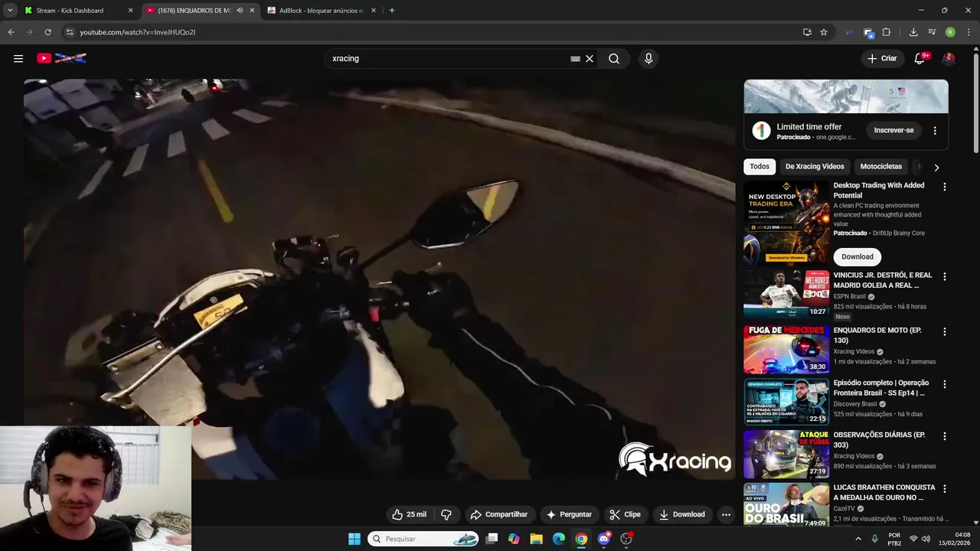Image resolution: width=980 pixels, height=551 pixels.
Task: Click the Inscrever-se sponsored button
Action: coord(894,130)
